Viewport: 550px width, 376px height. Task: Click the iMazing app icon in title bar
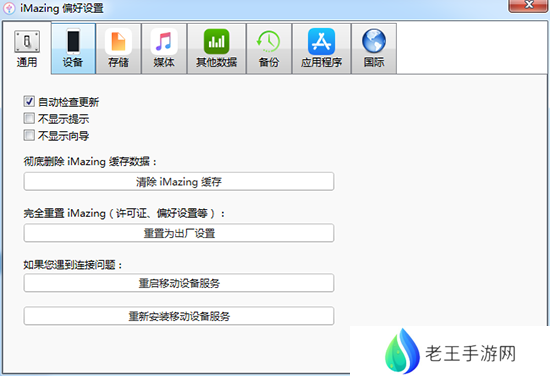pos(9,8)
